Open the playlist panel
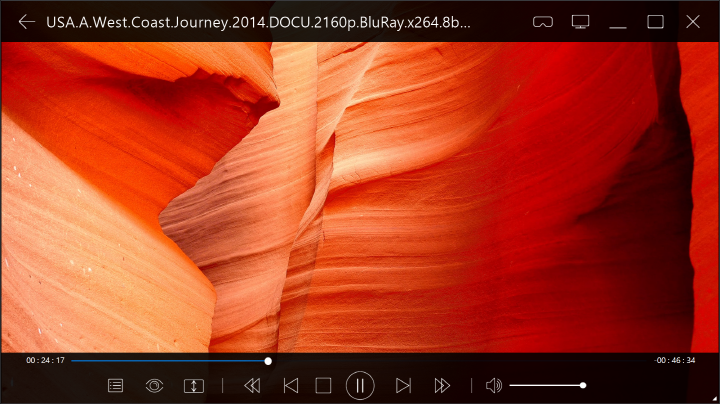Image resolution: width=720 pixels, height=404 pixels. (x=116, y=385)
